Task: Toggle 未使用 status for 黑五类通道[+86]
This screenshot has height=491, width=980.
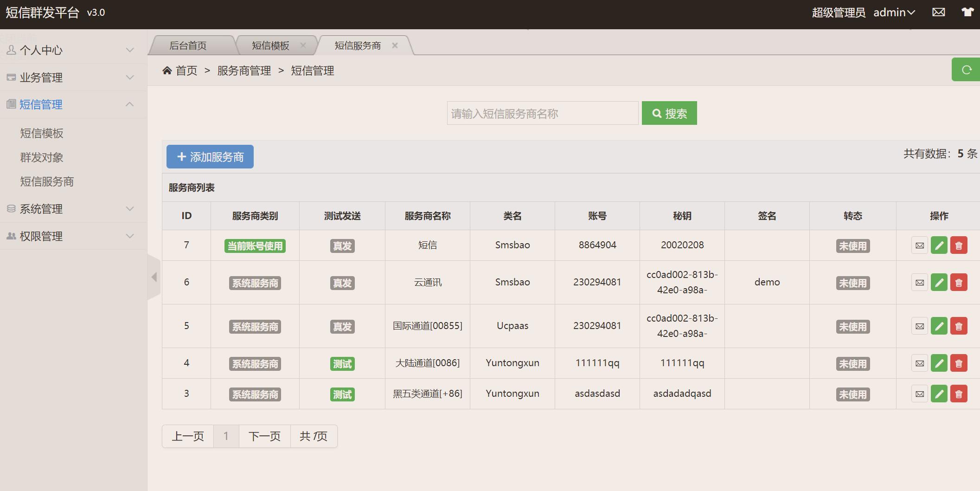Action: (x=852, y=394)
